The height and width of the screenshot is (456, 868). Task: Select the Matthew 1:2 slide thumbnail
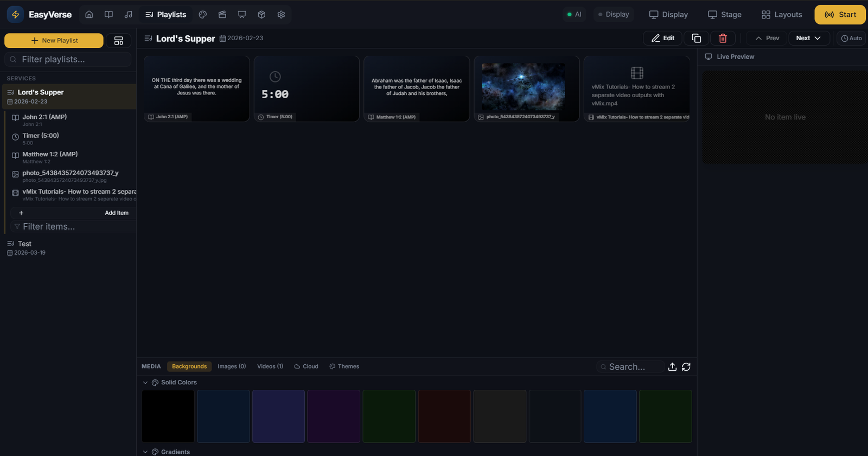click(417, 88)
